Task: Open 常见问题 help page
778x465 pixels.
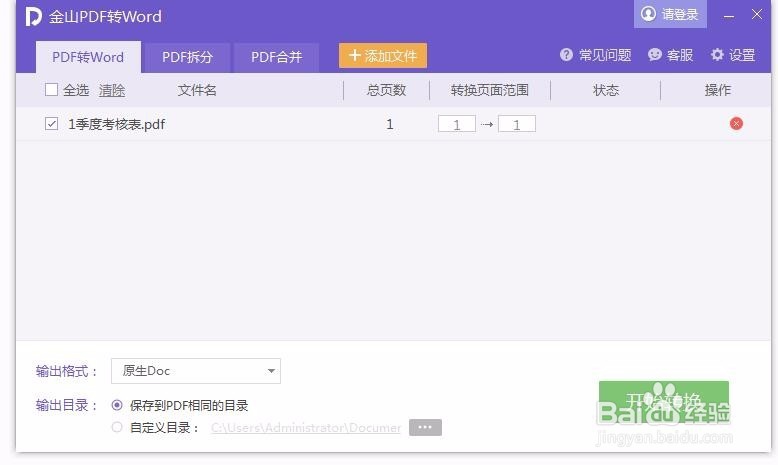Action: pos(595,55)
